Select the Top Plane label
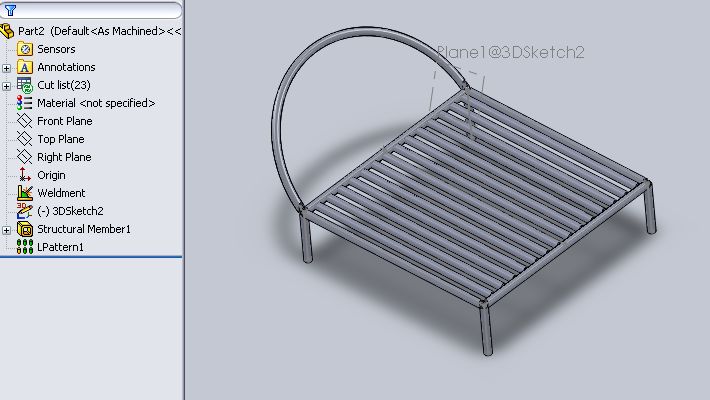This screenshot has width=710, height=400. tap(61, 139)
